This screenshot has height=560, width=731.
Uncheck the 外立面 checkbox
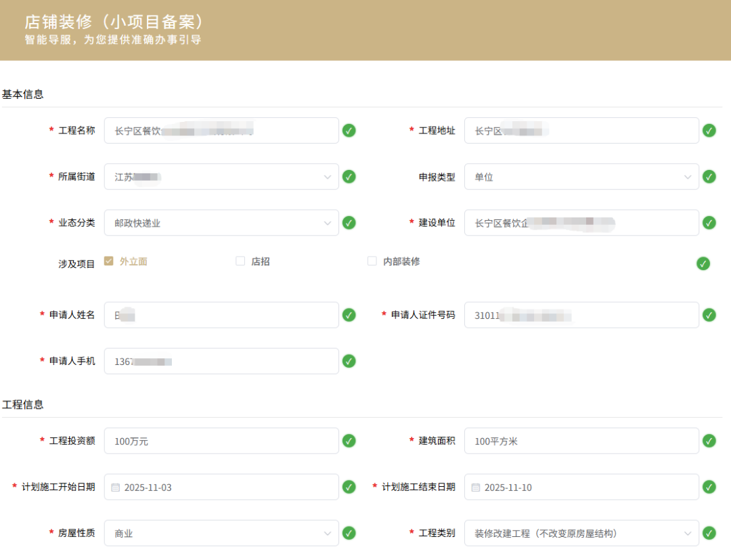(109, 260)
